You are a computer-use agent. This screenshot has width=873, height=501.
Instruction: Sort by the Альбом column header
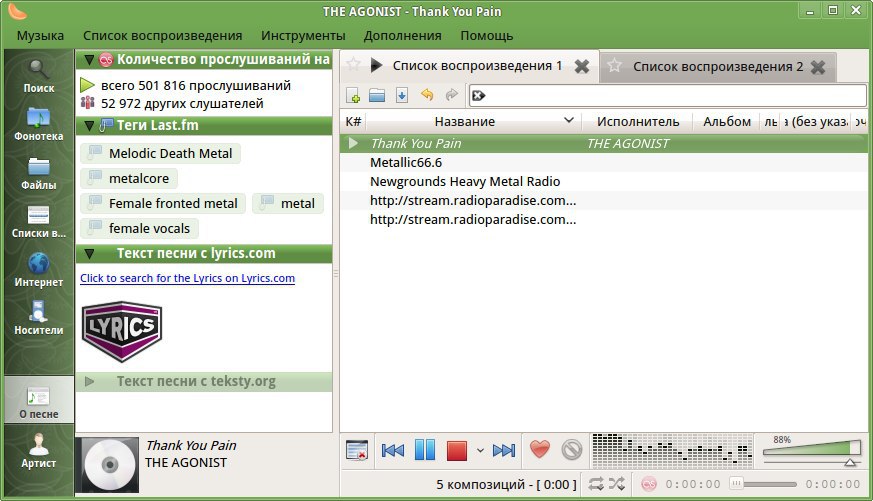click(x=727, y=121)
